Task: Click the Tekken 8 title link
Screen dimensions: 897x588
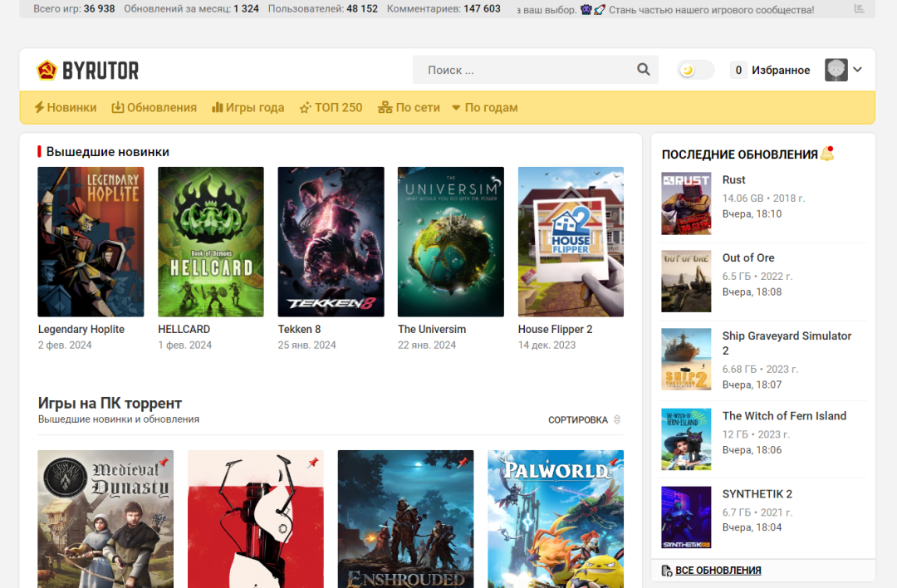Action: click(299, 330)
